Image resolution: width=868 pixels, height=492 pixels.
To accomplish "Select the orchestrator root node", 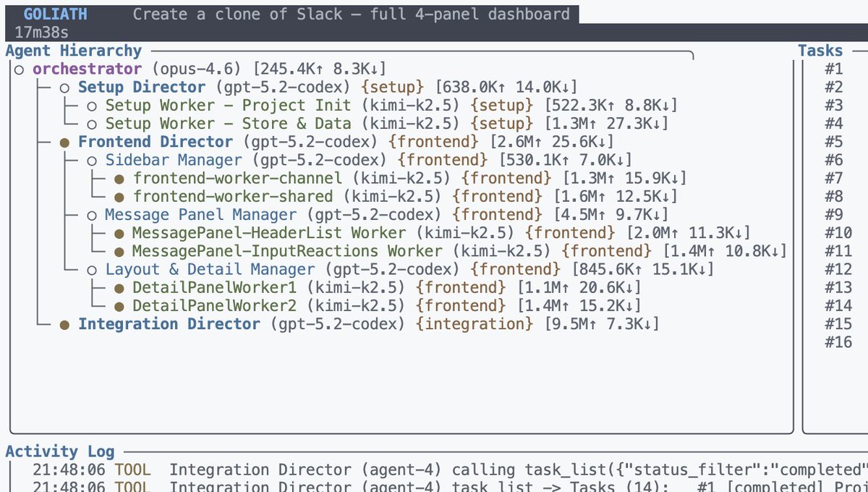I will [x=200, y=69].
